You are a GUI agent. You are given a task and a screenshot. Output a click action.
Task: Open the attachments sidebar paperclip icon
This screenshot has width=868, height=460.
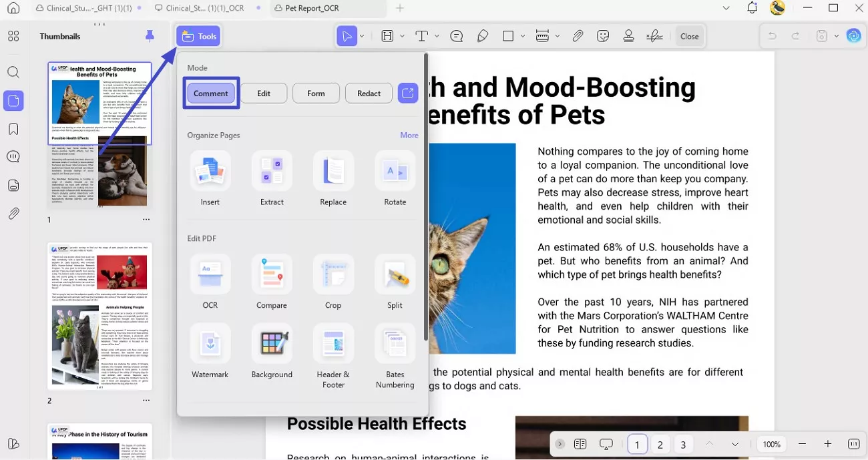13,214
